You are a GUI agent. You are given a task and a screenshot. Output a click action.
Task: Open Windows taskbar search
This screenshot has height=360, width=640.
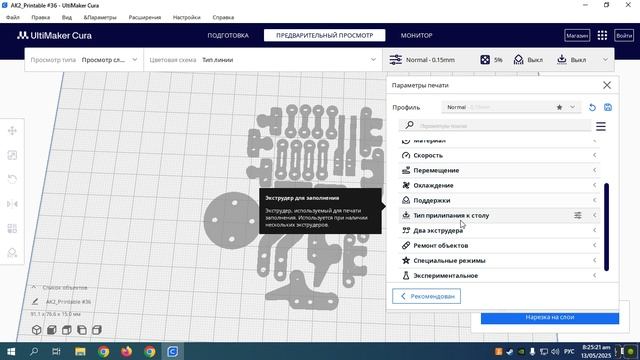pyautogui.click(x=34, y=351)
